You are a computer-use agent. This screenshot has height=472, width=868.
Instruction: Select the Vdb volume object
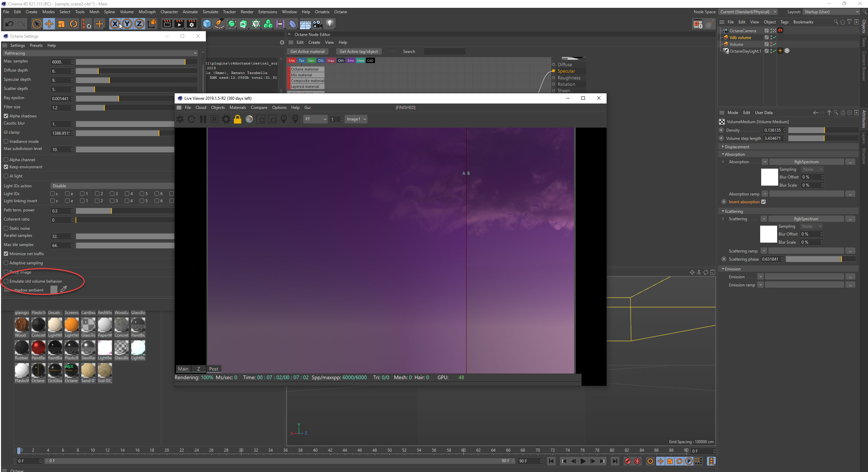pyautogui.click(x=740, y=38)
